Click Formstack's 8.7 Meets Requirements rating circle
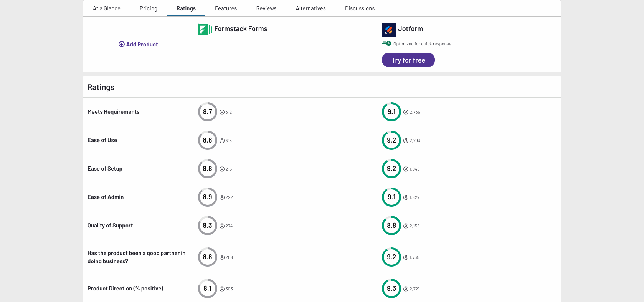Viewport: 644px width, 302px height. click(208, 112)
